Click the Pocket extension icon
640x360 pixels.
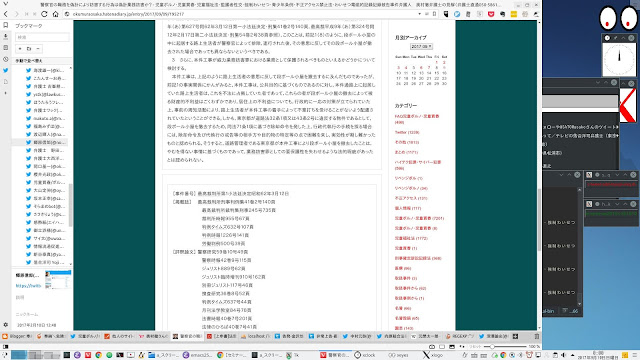[x=491, y=14]
